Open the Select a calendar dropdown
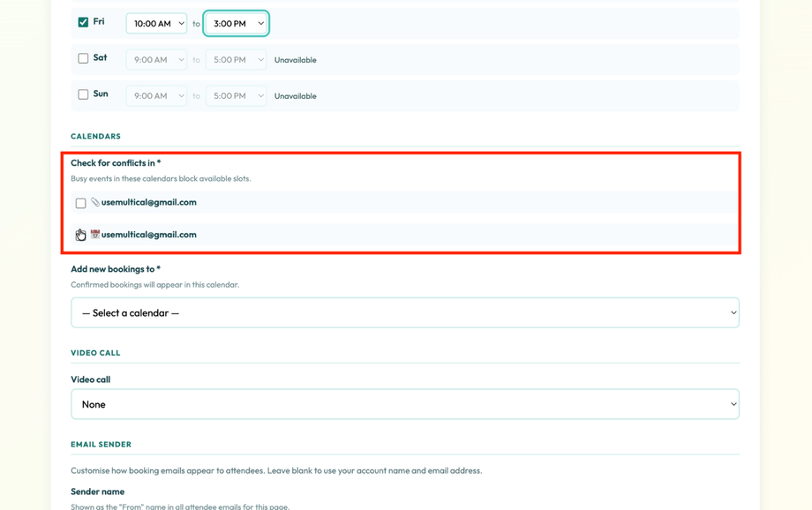This screenshot has width=812, height=510. [x=405, y=311]
